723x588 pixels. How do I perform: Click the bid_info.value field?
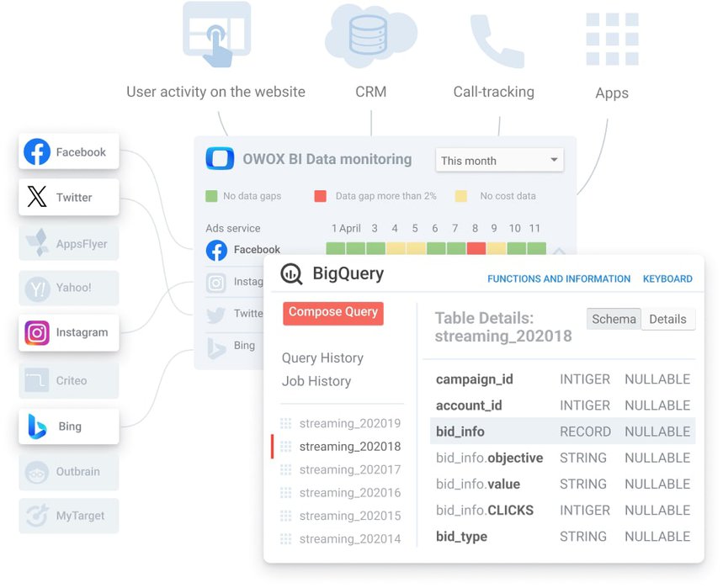[x=478, y=485]
